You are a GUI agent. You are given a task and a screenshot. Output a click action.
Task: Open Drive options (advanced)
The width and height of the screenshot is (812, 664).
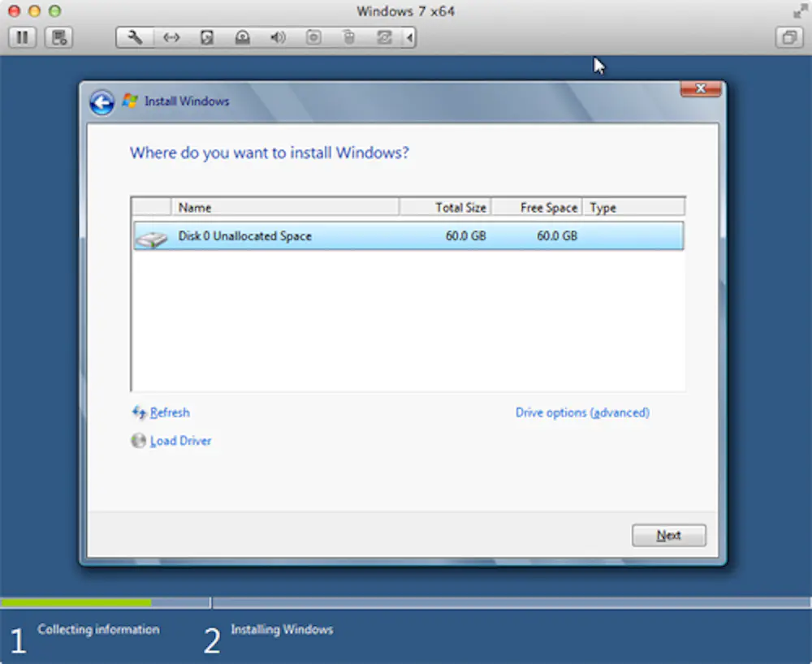click(582, 412)
